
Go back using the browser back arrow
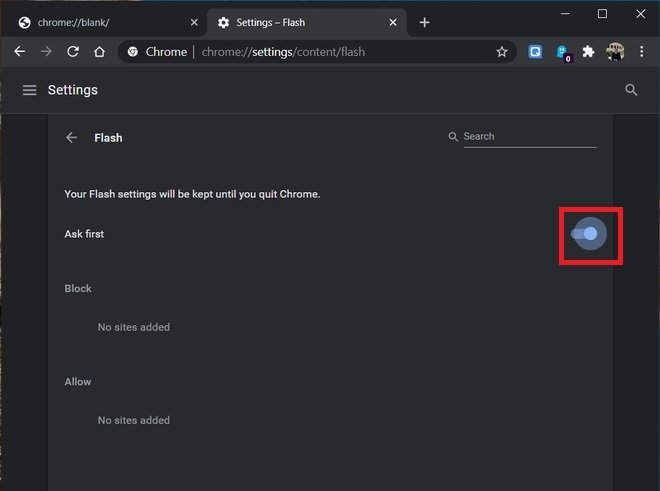coord(20,52)
